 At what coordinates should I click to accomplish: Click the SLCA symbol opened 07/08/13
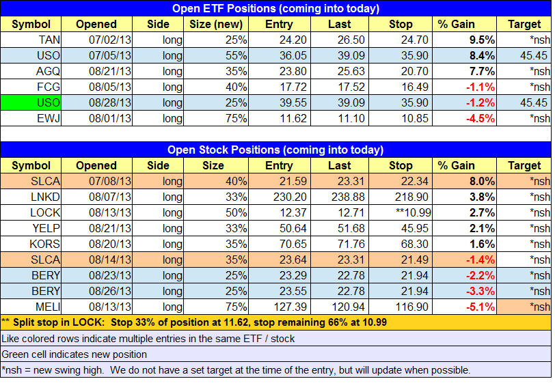31,181
